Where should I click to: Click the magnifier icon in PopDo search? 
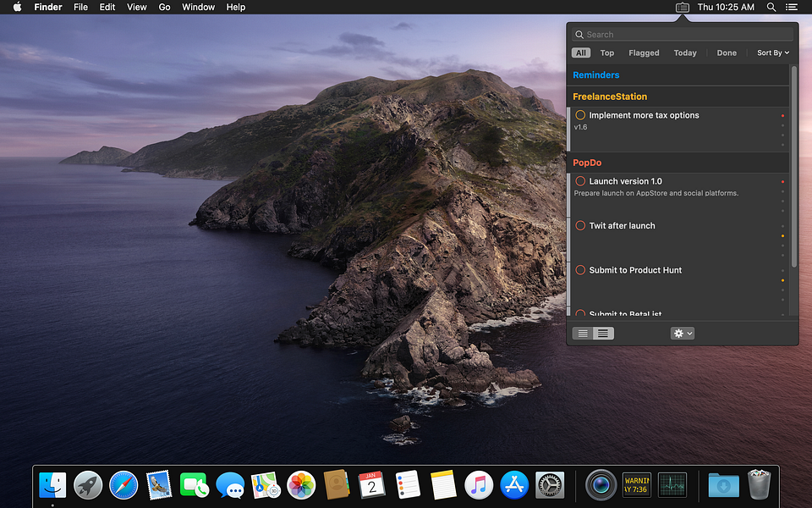coord(579,35)
